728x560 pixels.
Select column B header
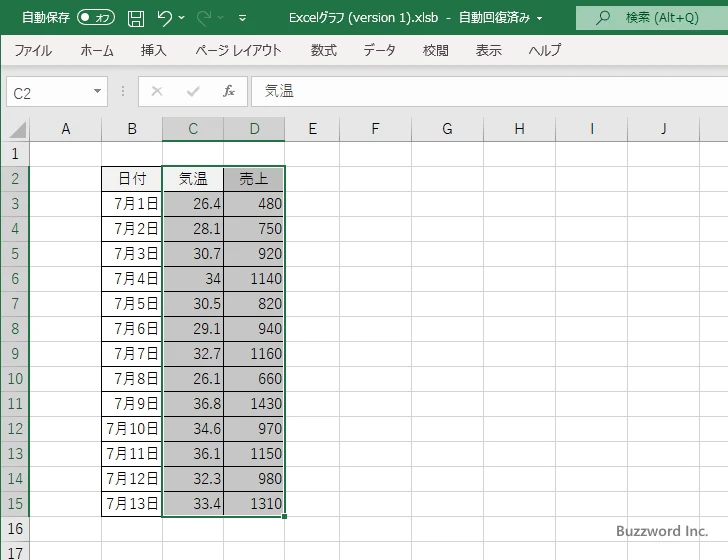pos(132,129)
